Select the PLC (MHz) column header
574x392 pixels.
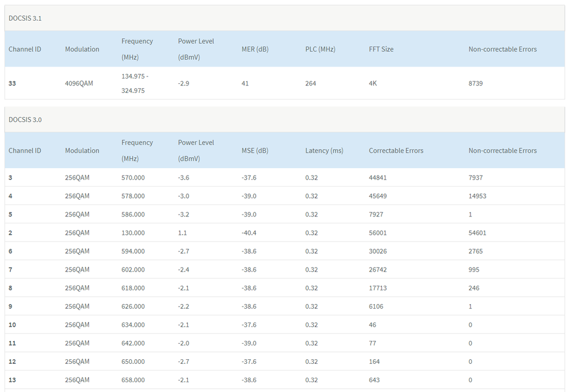pyautogui.click(x=320, y=49)
